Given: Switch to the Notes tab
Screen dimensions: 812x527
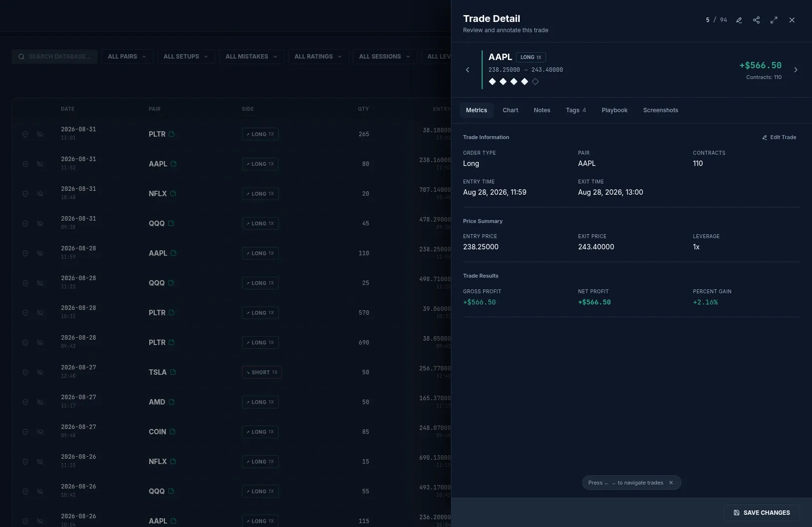Looking at the screenshot, I should point(542,110).
